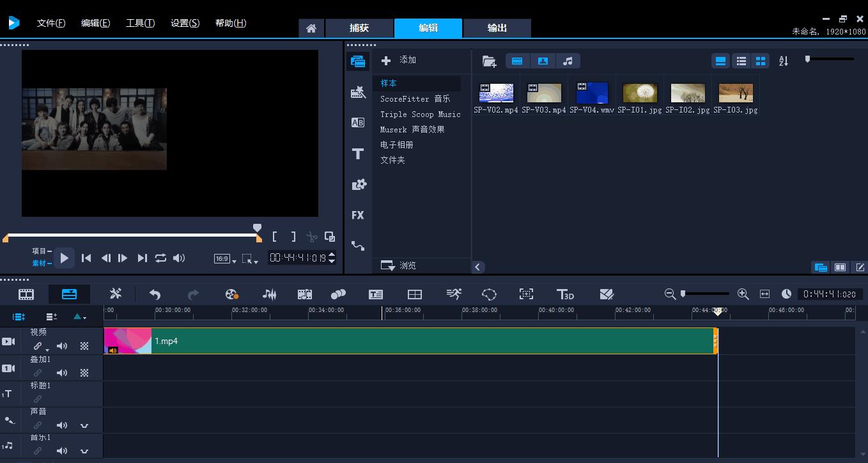Mute the 视频 track speaker
Screen dimensions: 868x463
(x=62, y=345)
